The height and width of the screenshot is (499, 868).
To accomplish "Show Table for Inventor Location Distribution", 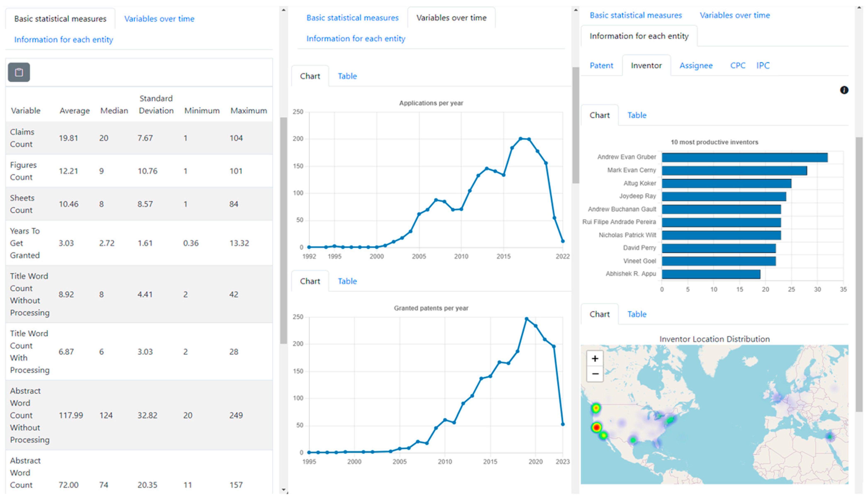I will click(636, 314).
